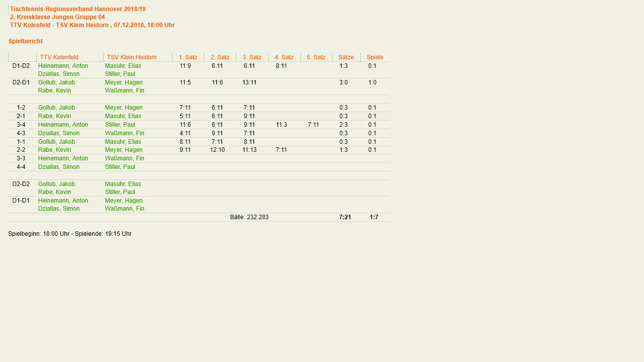
Task: Open Waßmann, Fin in the 3-3 match row
Action: pyautogui.click(x=124, y=158)
